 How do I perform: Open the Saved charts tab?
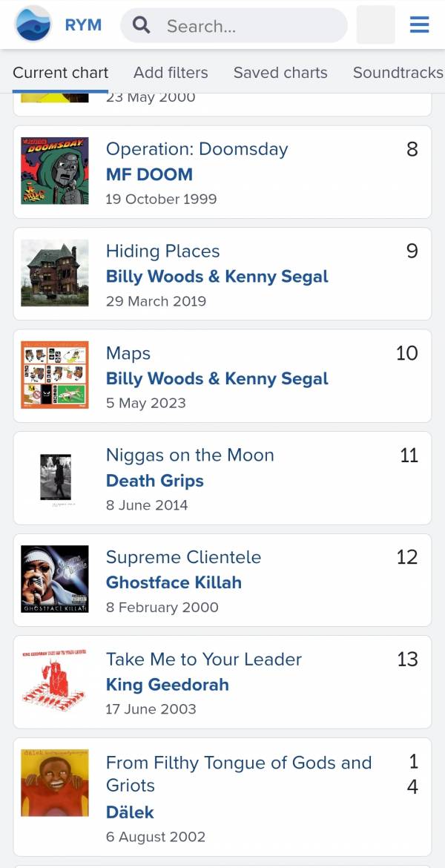280,73
